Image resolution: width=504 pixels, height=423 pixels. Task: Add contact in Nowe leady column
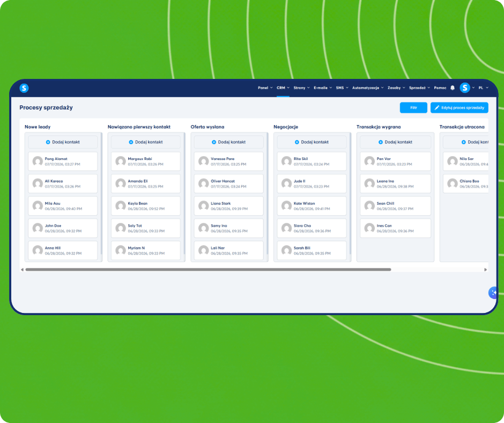(x=63, y=142)
